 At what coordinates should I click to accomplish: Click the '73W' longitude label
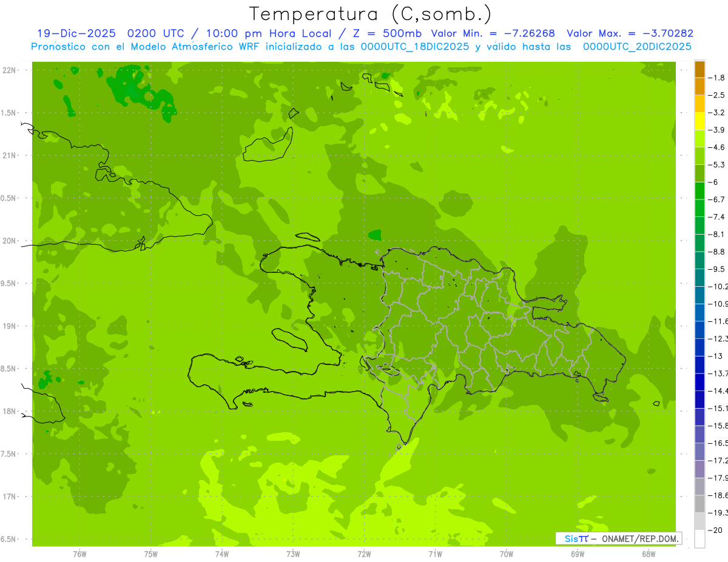[x=293, y=554]
